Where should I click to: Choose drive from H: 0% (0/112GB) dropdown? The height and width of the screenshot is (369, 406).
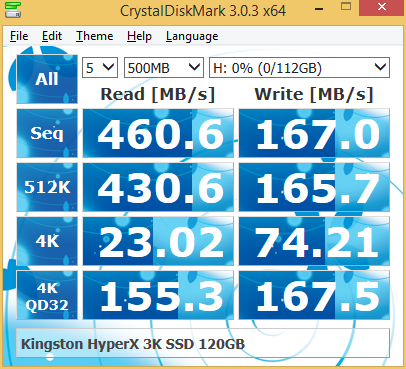click(x=299, y=68)
